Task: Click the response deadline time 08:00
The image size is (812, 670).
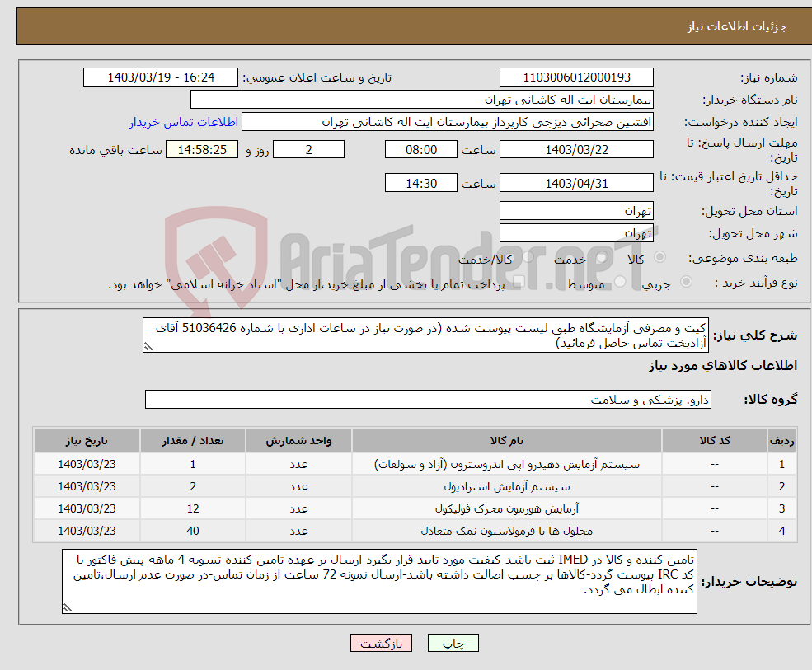Action: 421,150
